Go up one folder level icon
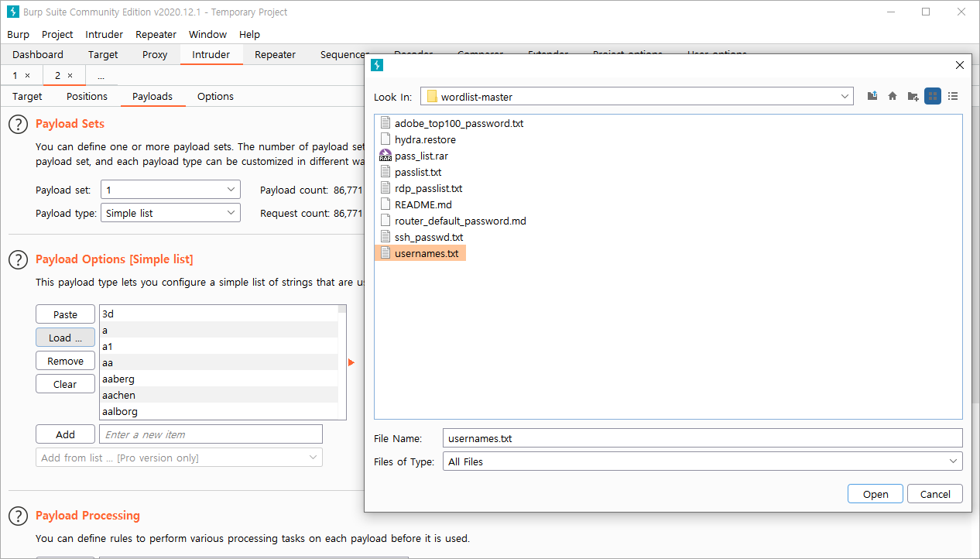Viewport: 980px width, 559px height. coord(872,96)
